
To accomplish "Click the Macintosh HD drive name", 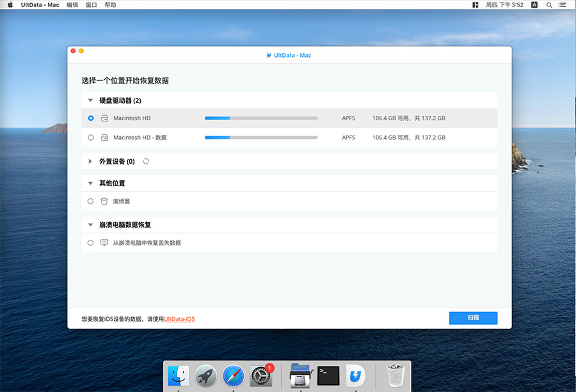I will pos(132,118).
